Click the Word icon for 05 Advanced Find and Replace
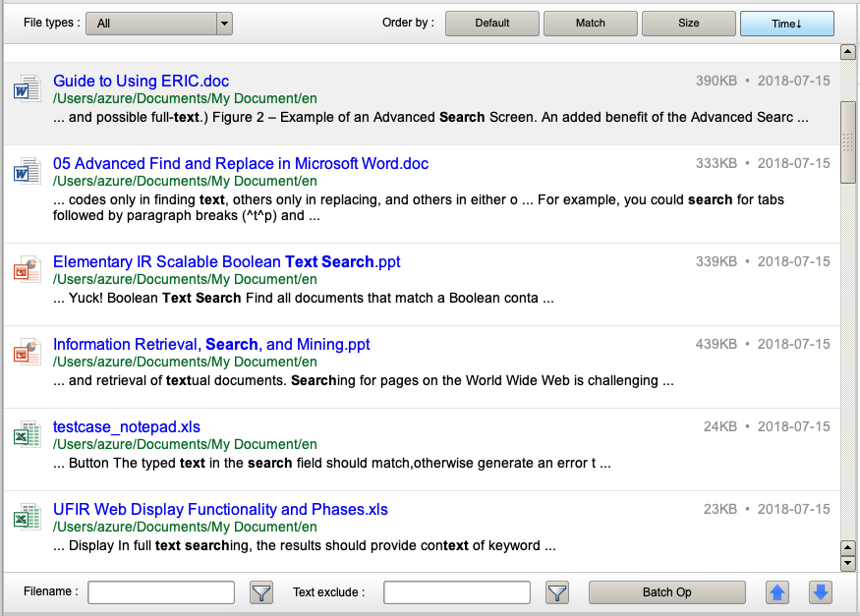 pyautogui.click(x=26, y=172)
